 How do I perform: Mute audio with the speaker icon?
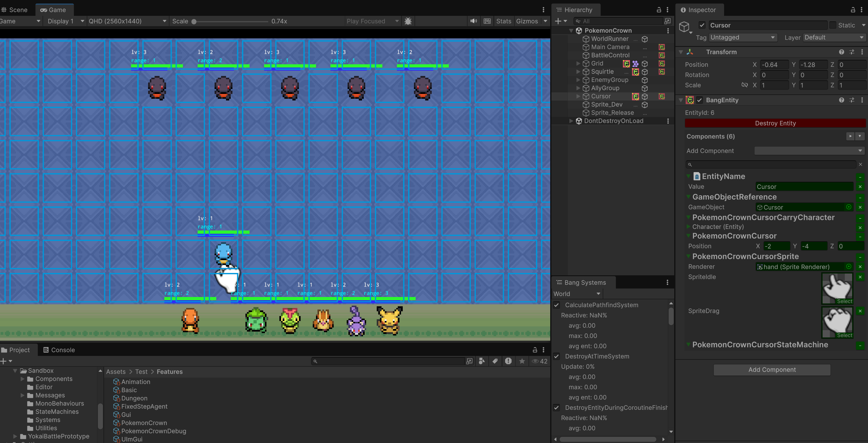[473, 21]
